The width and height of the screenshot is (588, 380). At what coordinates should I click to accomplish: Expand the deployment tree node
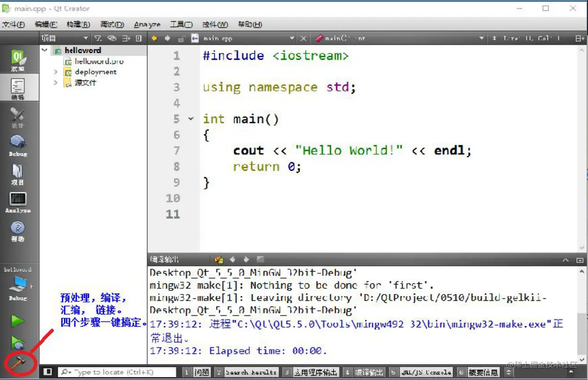[x=56, y=71]
